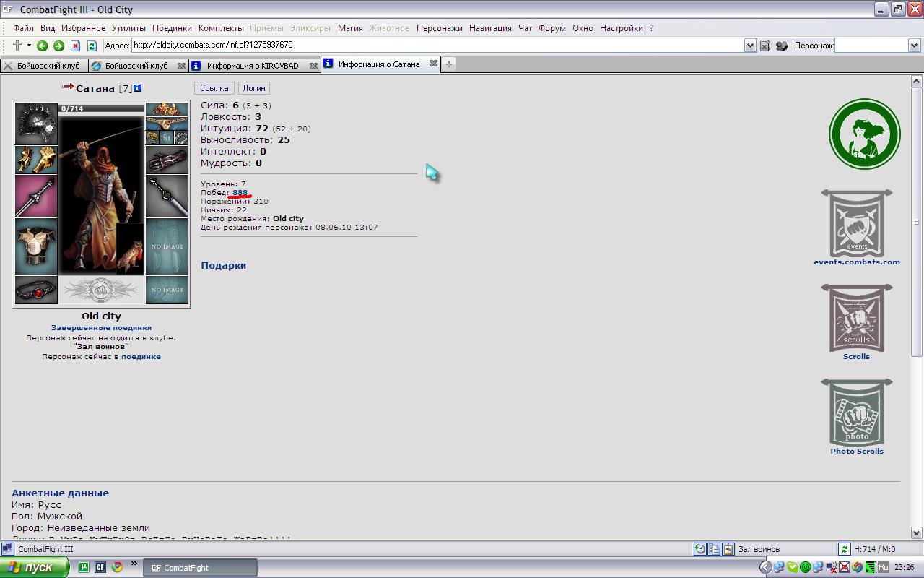Click the info icon next to Сатана [7]

138,88
